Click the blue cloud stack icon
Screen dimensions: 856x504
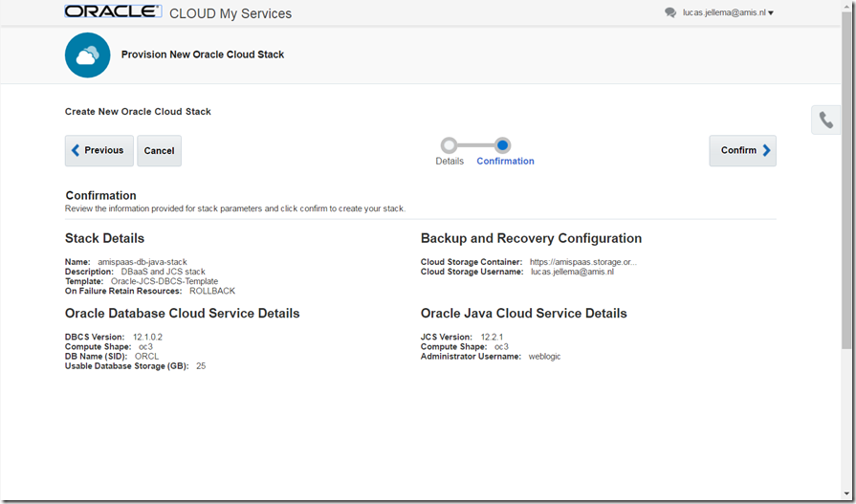[x=88, y=55]
